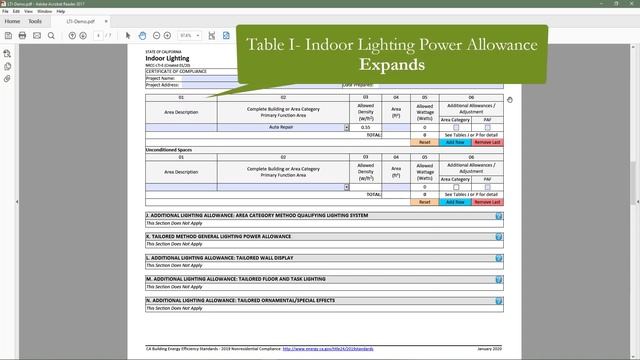Viewport: 640px width, 360px height.
Task: Open help icon for section J Area Category Method
Action: coord(498,216)
